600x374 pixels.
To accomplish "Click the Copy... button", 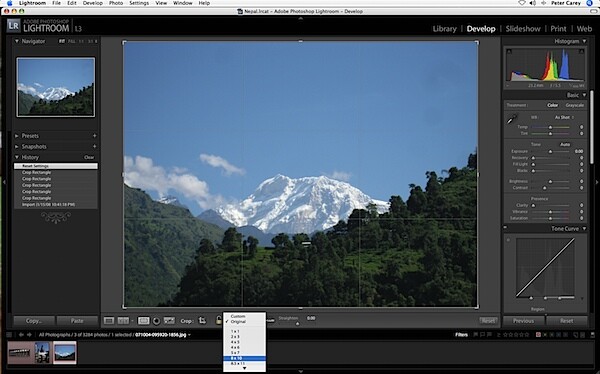I will (34, 321).
